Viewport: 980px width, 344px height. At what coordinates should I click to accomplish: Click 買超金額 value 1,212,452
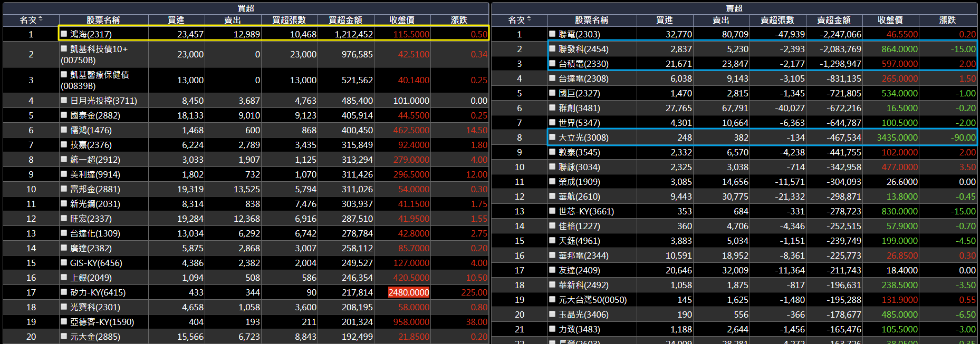point(353,34)
